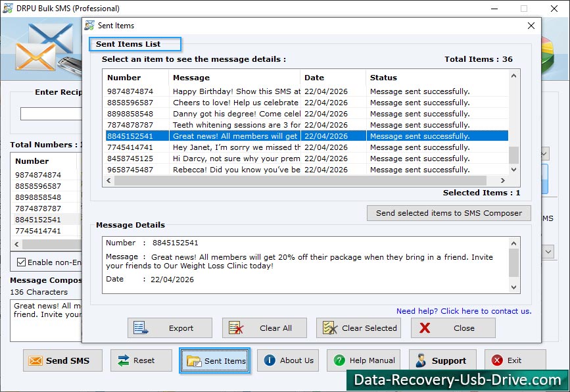Image resolution: width=570 pixels, height=392 pixels.
Task: Select sent item row 8858596587
Action: [307, 103]
